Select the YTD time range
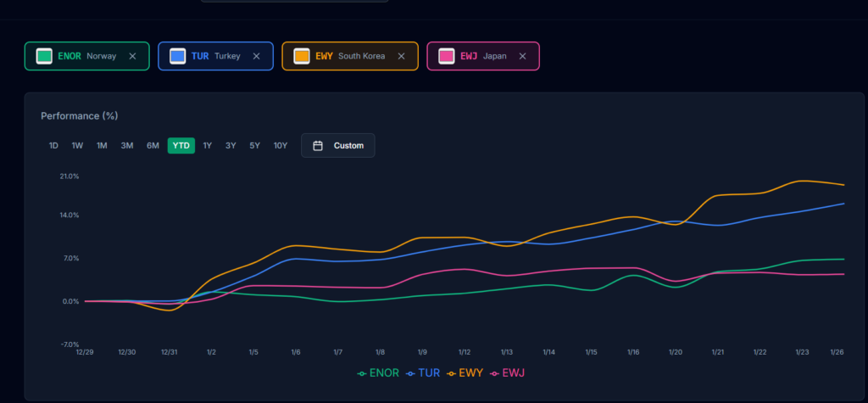The image size is (868, 403). coord(181,145)
